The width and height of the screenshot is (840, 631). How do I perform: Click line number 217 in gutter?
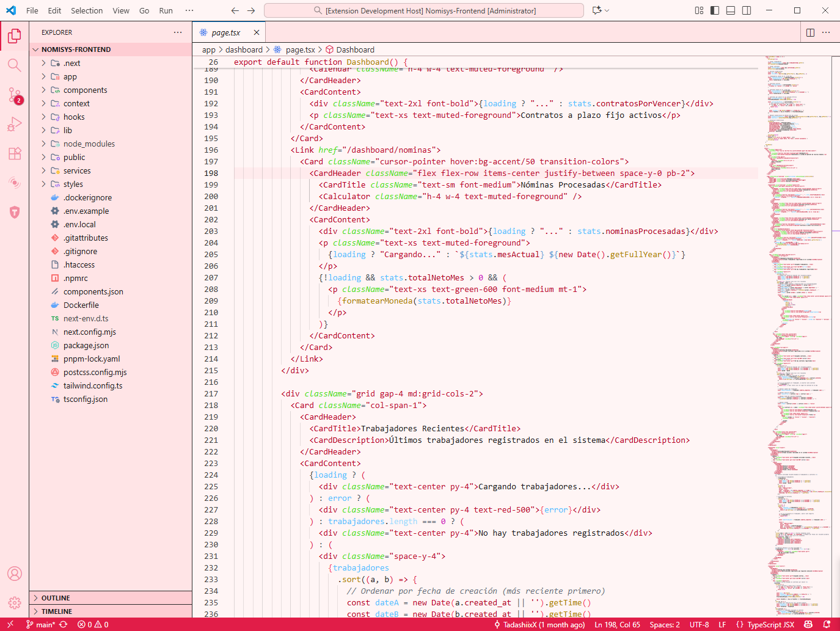(x=211, y=393)
